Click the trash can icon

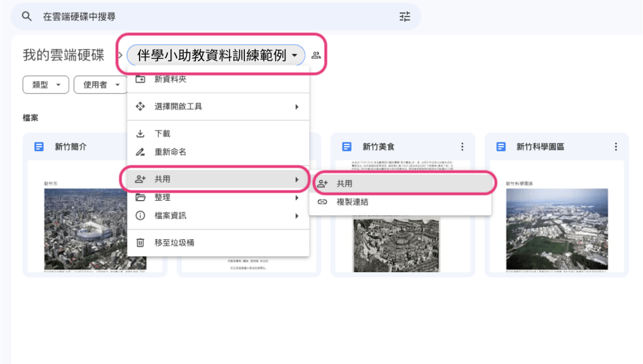tap(140, 243)
